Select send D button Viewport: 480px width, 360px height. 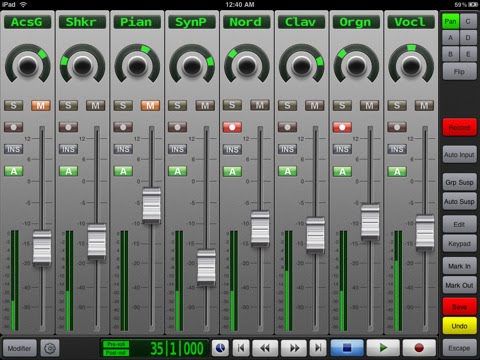click(468, 38)
